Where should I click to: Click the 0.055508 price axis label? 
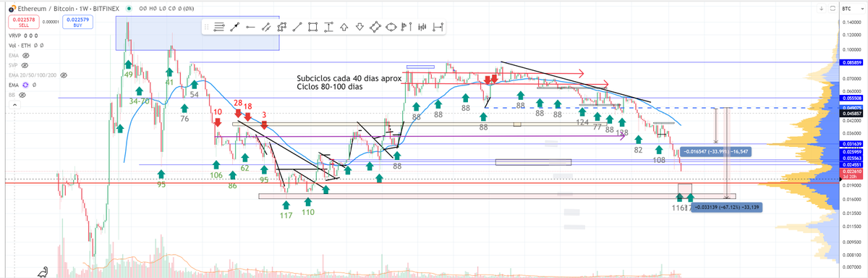click(852, 98)
